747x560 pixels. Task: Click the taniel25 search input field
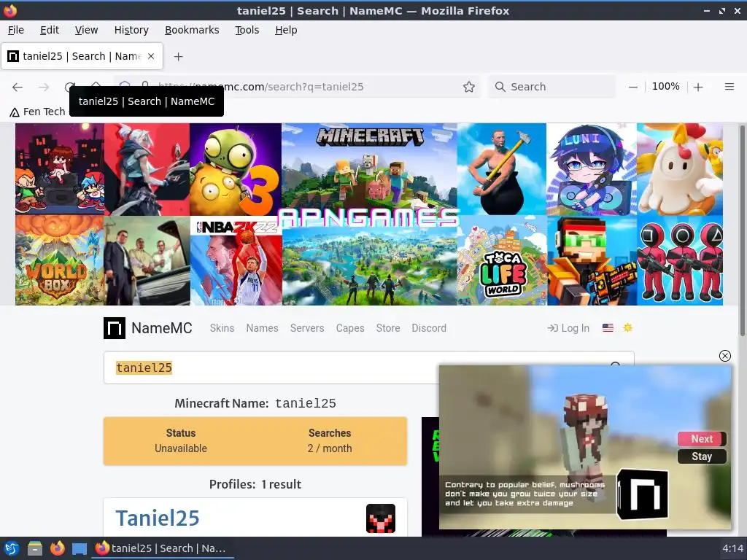pos(271,367)
